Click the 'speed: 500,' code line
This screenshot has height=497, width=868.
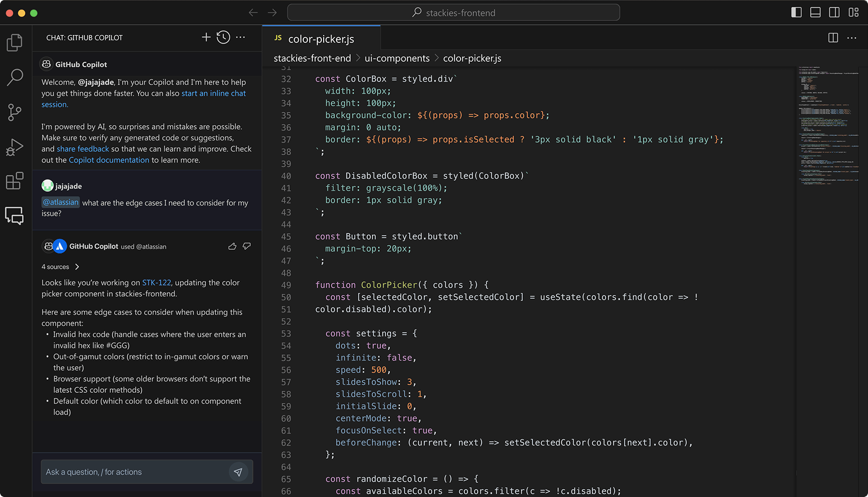(x=363, y=370)
